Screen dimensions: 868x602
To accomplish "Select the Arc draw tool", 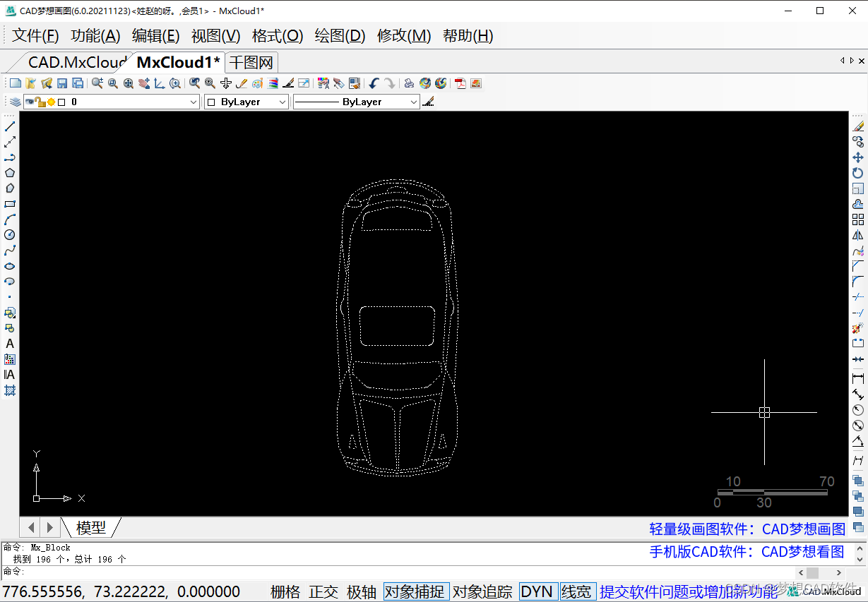I will (x=10, y=219).
